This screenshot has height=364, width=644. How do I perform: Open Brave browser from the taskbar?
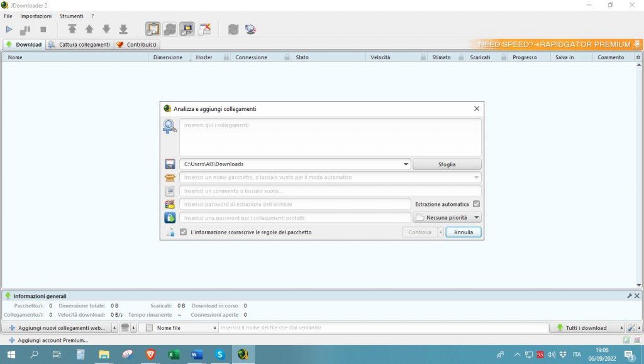pos(150,355)
